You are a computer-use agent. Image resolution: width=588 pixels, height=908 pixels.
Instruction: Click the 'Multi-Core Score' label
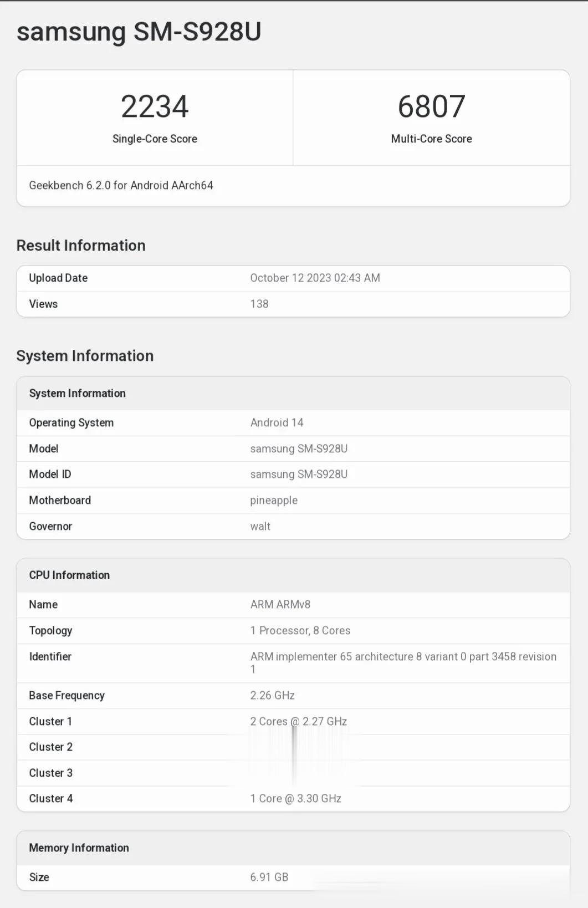[x=431, y=139]
